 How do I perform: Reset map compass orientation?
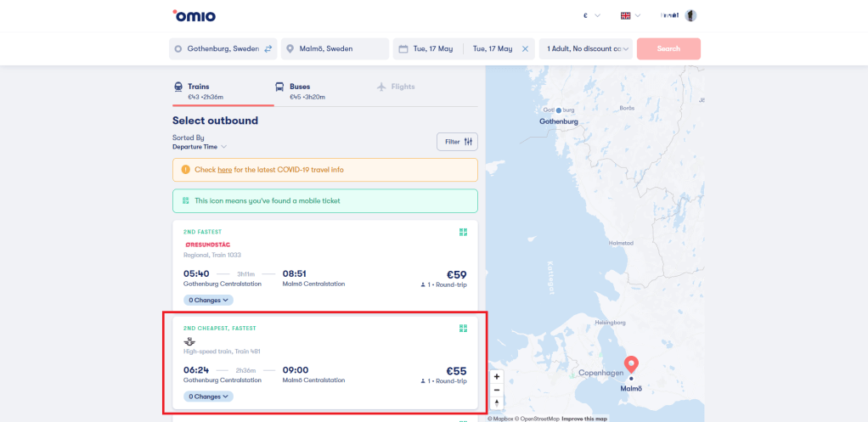tap(497, 403)
